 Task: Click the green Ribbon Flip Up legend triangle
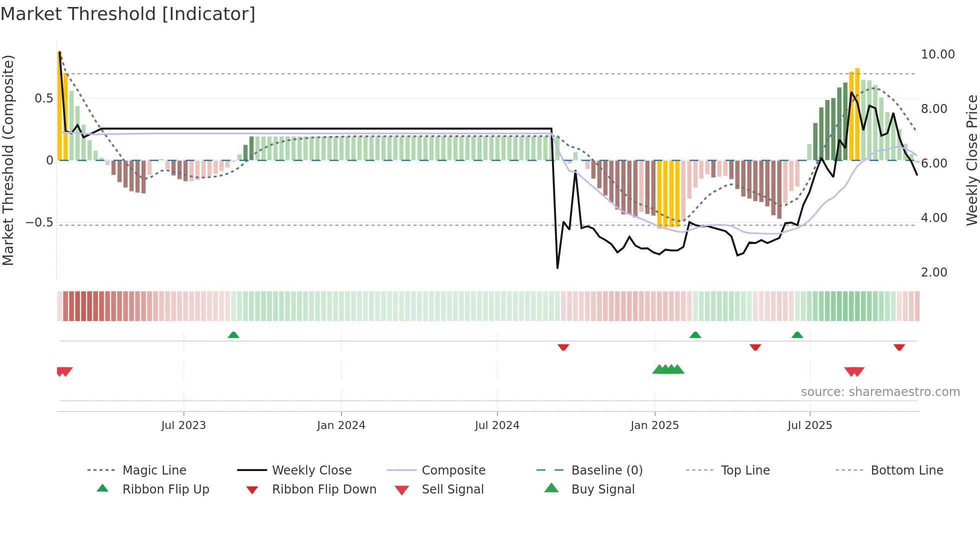[102, 488]
